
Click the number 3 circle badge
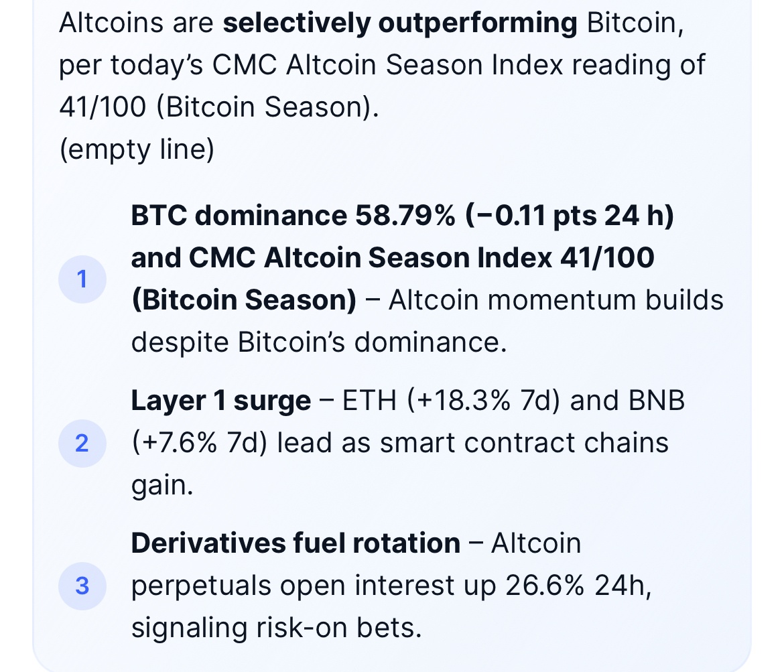pos(82,586)
